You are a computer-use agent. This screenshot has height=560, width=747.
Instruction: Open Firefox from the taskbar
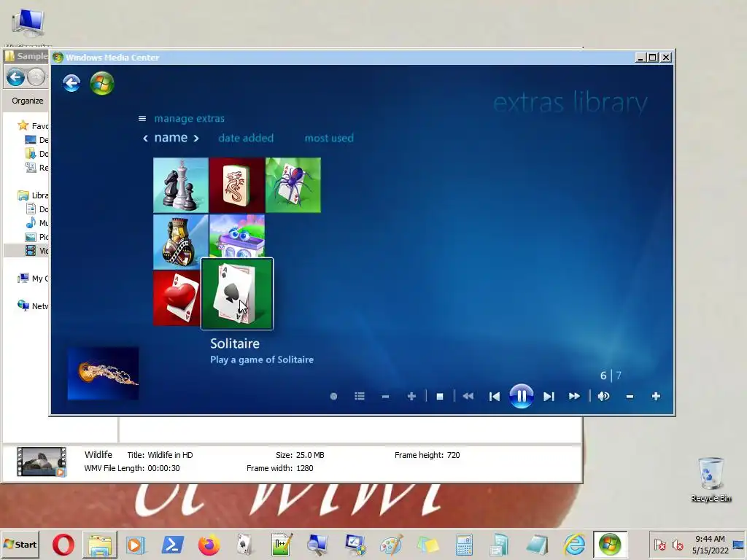(209, 545)
